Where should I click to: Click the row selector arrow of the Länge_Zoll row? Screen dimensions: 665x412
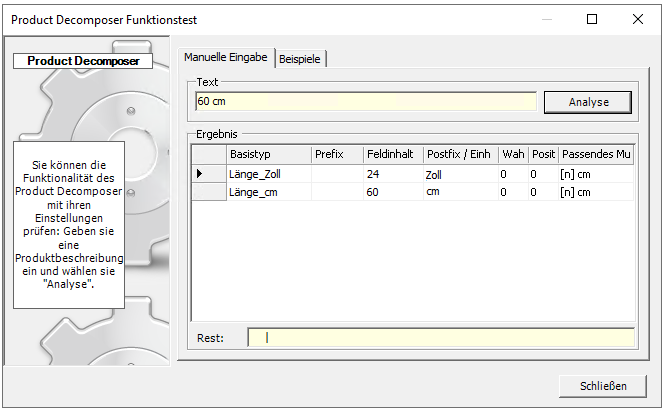tap(209, 174)
